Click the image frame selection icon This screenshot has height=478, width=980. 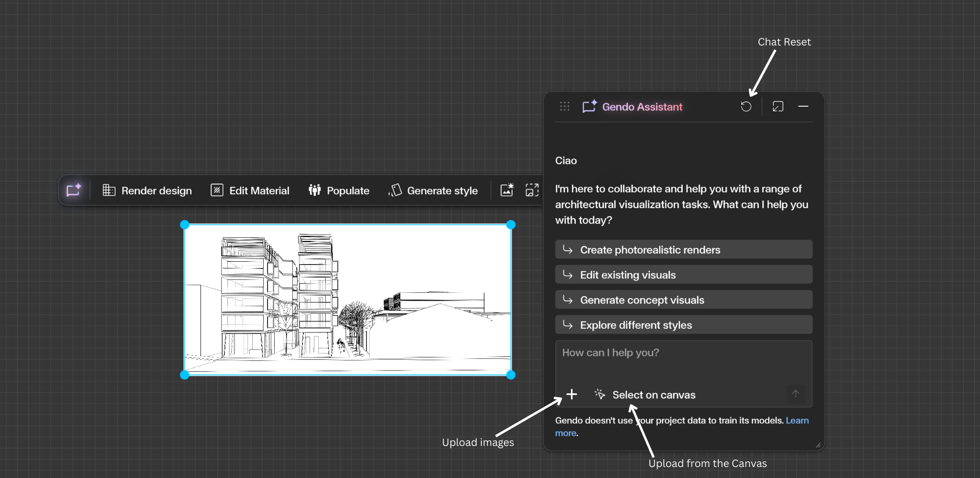[532, 190]
